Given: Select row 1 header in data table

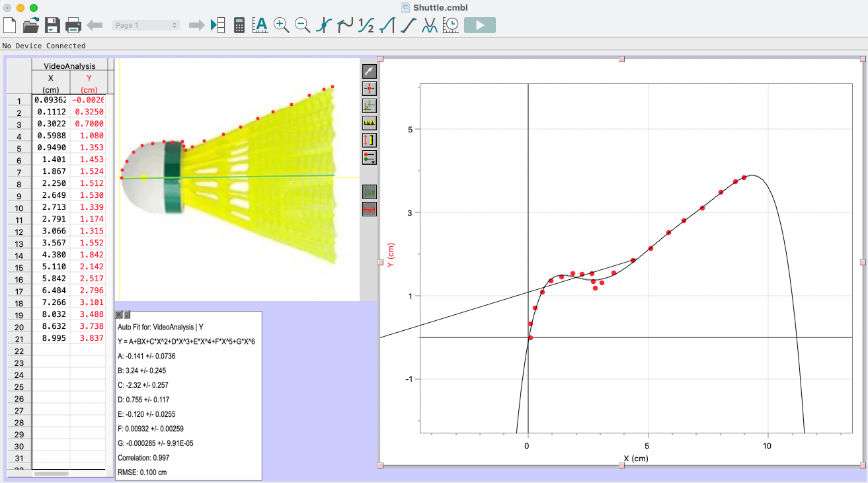Looking at the screenshot, I should [19, 101].
